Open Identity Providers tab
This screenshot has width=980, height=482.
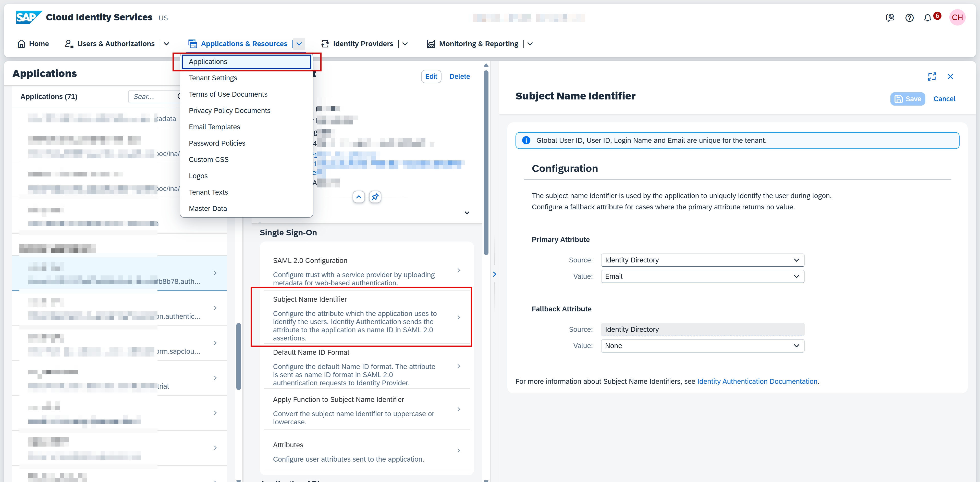[x=357, y=44]
